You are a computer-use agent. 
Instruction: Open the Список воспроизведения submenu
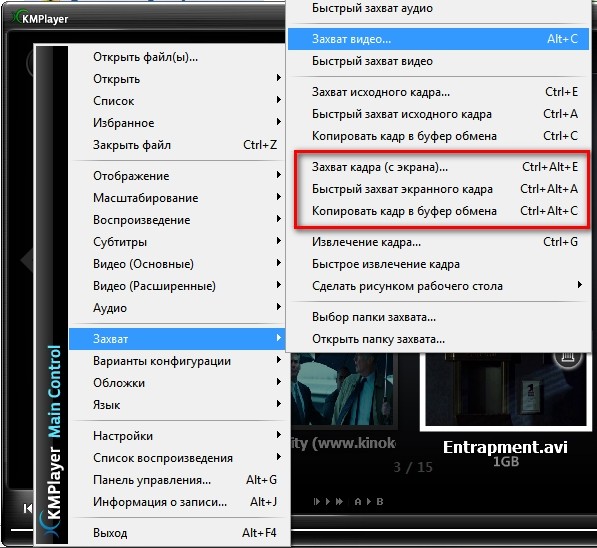coord(177,458)
